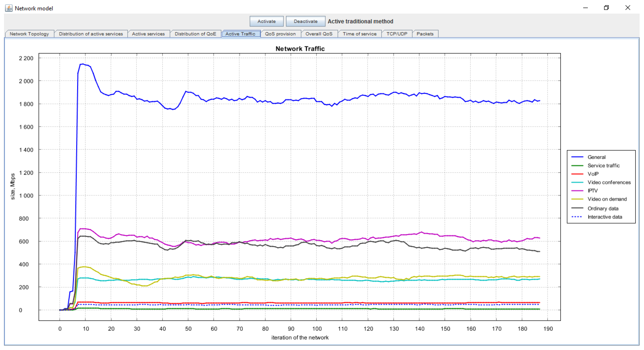The width and height of the screenshot is (644, 350).
Task: Restore down the Network model window
Action: pos(606,8)
